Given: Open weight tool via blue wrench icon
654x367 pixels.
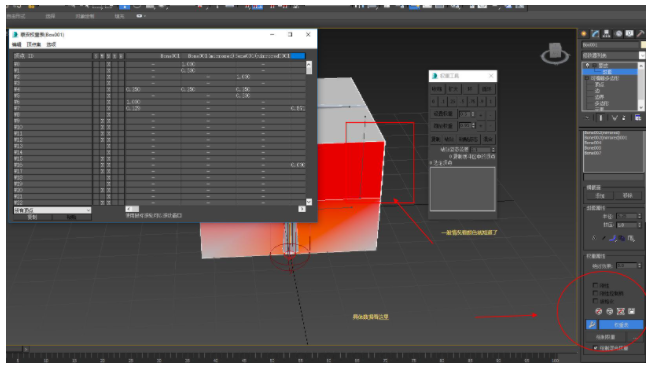Looking at the screenshot, I should tap(591, 324).
